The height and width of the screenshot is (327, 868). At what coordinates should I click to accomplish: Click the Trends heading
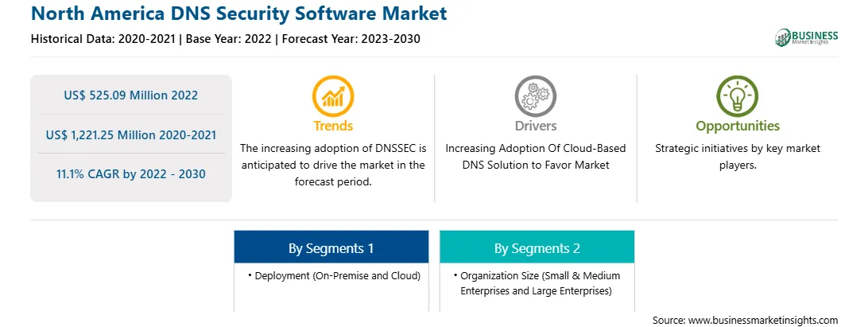pos(333,127)
